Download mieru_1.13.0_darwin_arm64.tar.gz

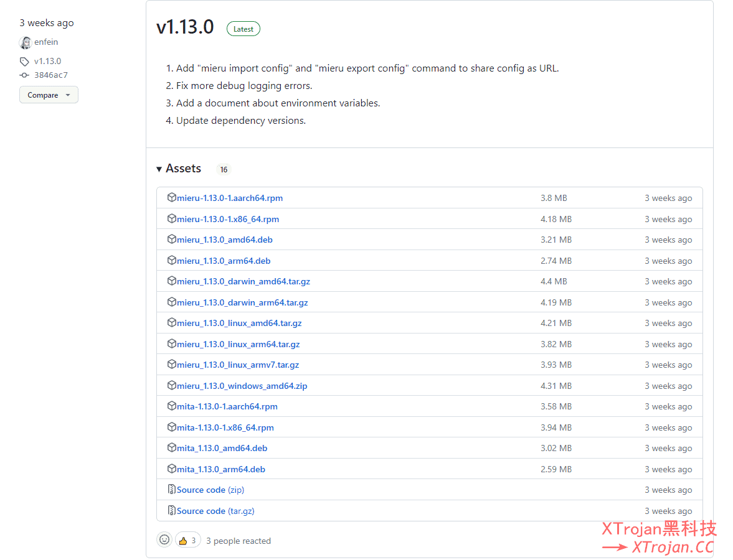click(x=242, y=302)
